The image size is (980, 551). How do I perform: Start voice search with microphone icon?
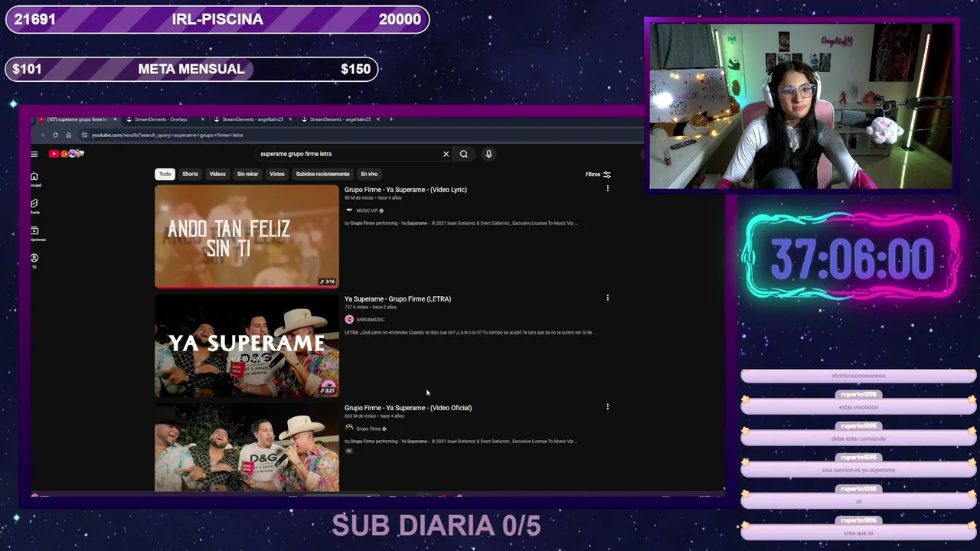[x=488, y=154]
